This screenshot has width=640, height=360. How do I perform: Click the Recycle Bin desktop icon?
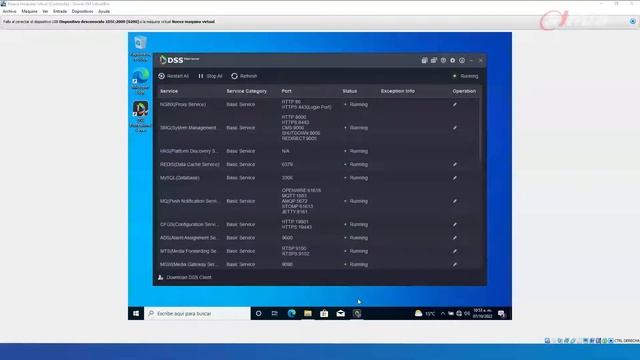coord(140,48)
